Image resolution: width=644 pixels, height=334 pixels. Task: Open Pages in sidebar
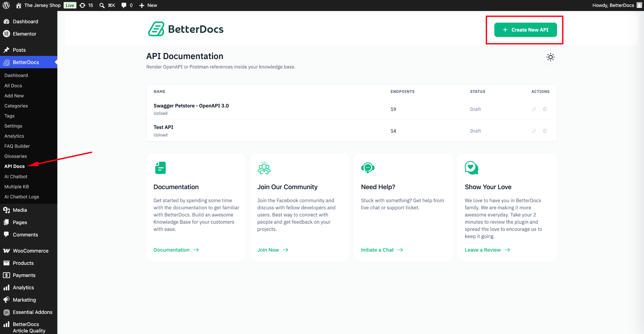(x=20, y=222)
